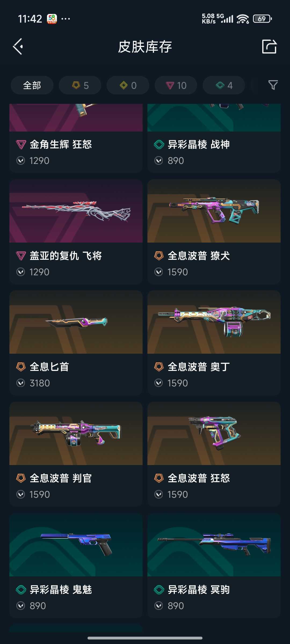Tap the 异彩晶棱 战神 skin title
Screen dimensions: 290x644
click(x=199, y=144)
